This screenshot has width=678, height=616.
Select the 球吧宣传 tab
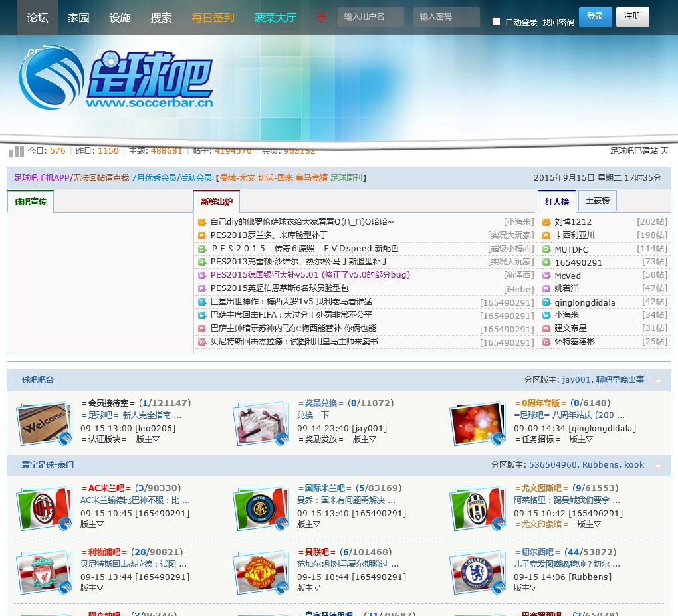tap(31, 201)
